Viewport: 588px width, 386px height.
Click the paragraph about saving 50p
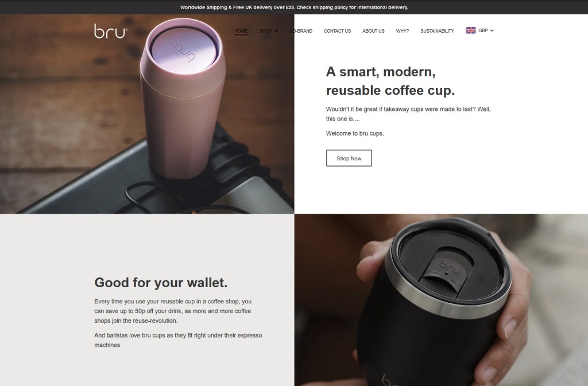point(173,311)
